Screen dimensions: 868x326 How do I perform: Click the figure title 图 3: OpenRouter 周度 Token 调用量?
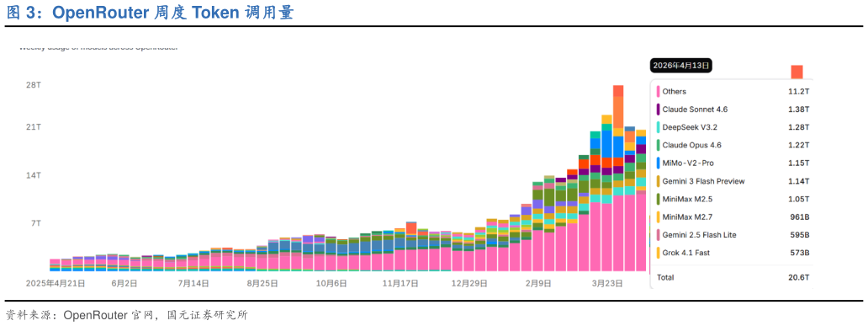pos(150,13)
